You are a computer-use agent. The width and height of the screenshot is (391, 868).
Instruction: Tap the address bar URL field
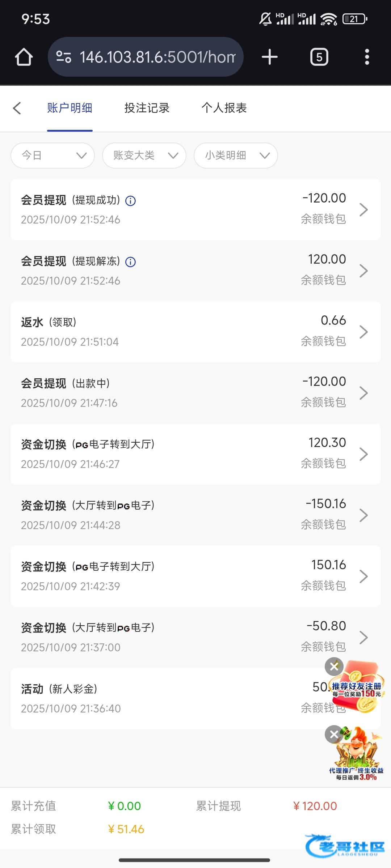point(157,57)
